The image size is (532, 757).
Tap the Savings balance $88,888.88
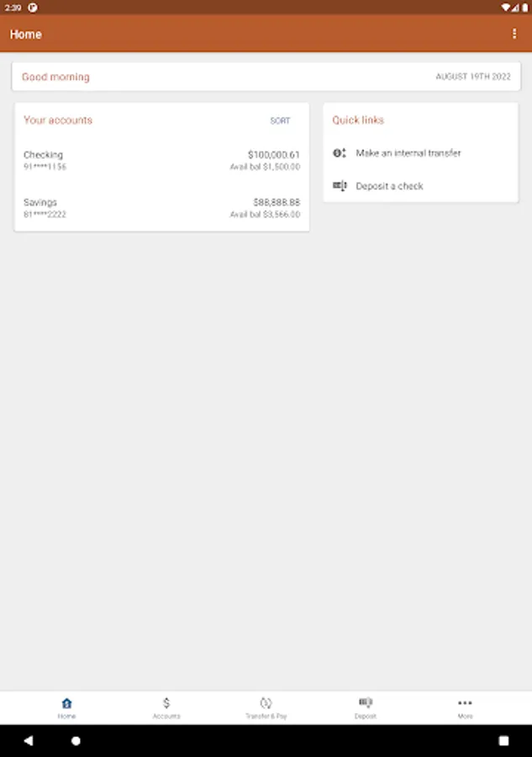pos(277,202)
